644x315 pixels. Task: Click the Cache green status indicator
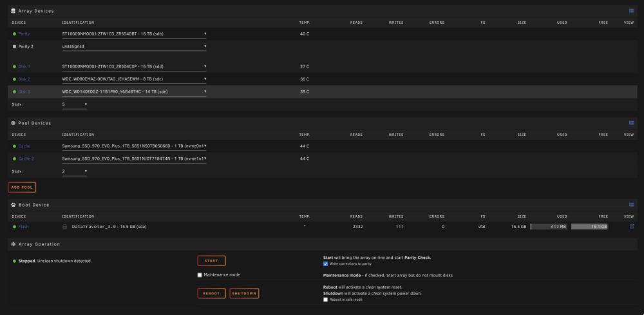(14, 146)
